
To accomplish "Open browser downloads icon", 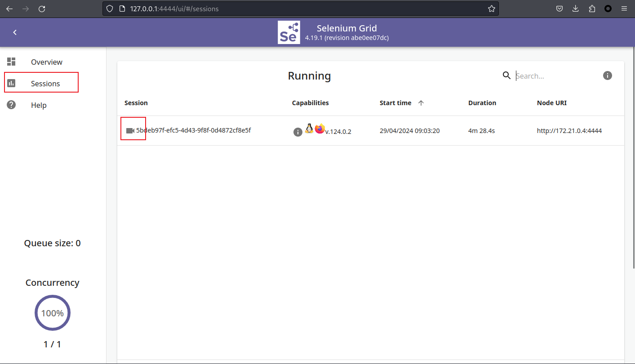I will coord(576,9).
